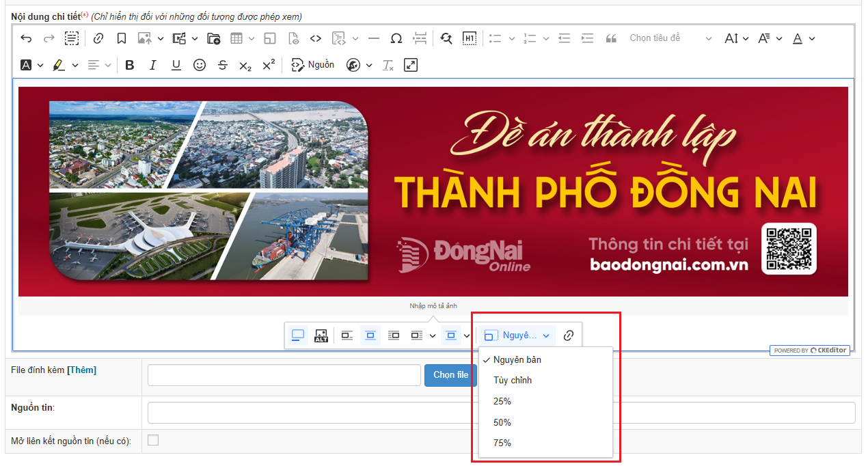Select the 50% image size option

[502, 422]
